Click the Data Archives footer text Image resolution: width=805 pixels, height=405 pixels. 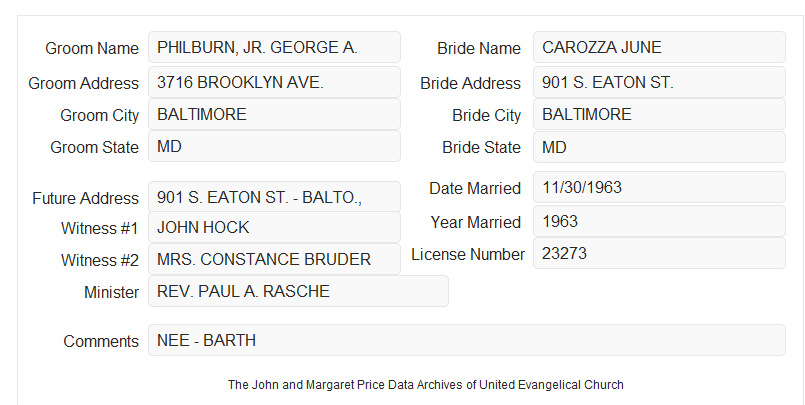(x=426, y=385)
